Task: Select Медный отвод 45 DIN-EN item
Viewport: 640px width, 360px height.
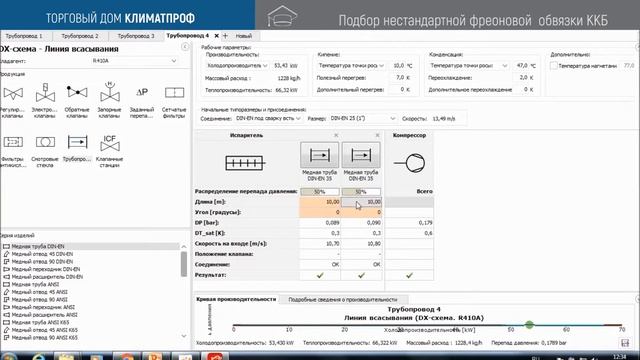Action: (42, 254)
